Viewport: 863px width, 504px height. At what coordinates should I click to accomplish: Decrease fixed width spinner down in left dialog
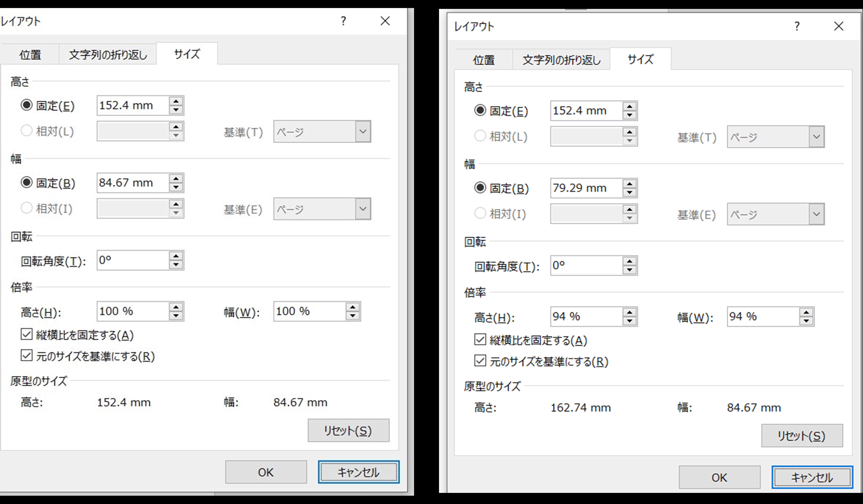pyautogui.click(x=176, y=187)
